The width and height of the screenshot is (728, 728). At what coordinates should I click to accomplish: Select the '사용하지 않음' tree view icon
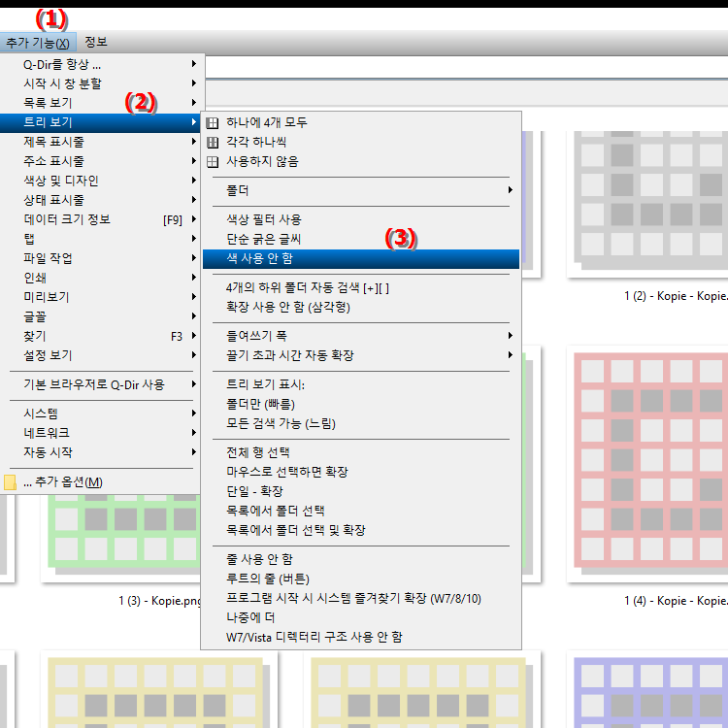tap(213, 161)
